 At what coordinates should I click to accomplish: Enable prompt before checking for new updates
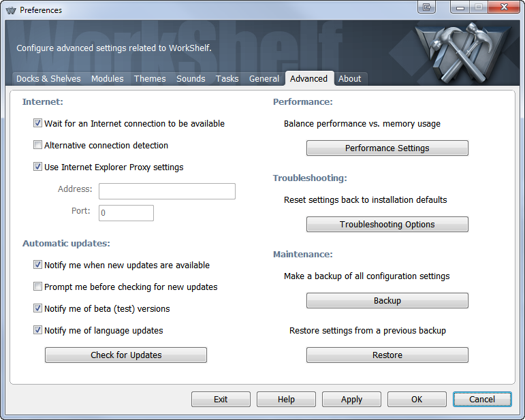coord(38,287)
